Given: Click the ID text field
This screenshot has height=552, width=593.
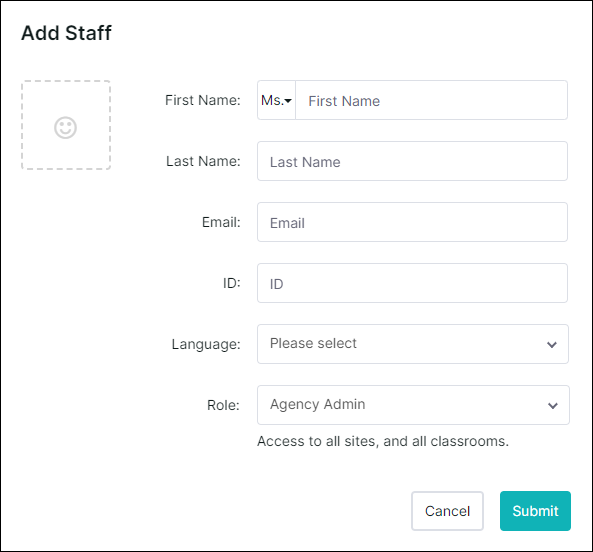Looking at the screenshot, I should tap(412, 283).
